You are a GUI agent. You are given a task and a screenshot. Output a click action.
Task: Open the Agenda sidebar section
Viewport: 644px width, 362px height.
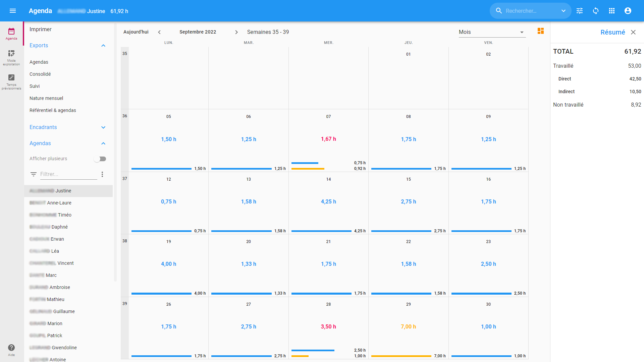[11, 34]
